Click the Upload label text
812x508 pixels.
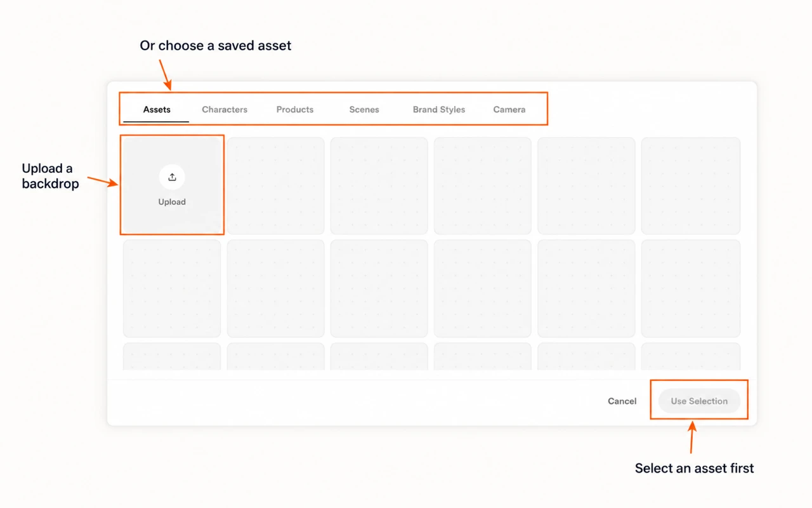(x=172, y=202)
